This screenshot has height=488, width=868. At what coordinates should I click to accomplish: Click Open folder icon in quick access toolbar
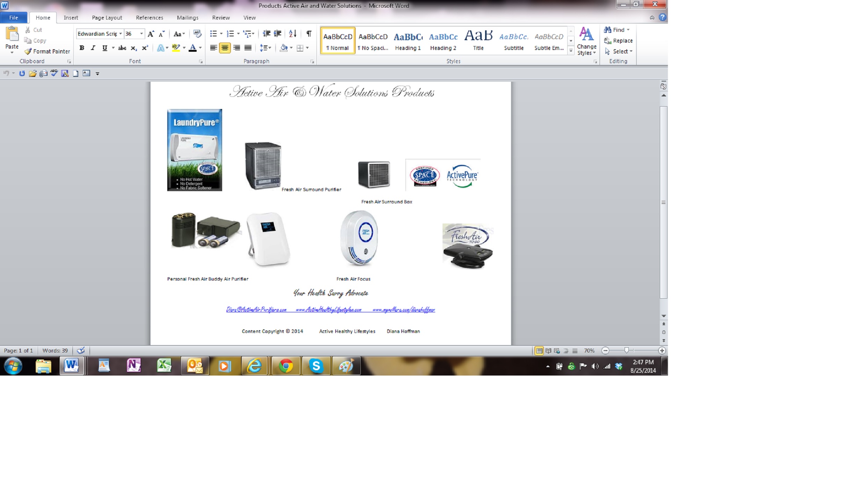32,73
